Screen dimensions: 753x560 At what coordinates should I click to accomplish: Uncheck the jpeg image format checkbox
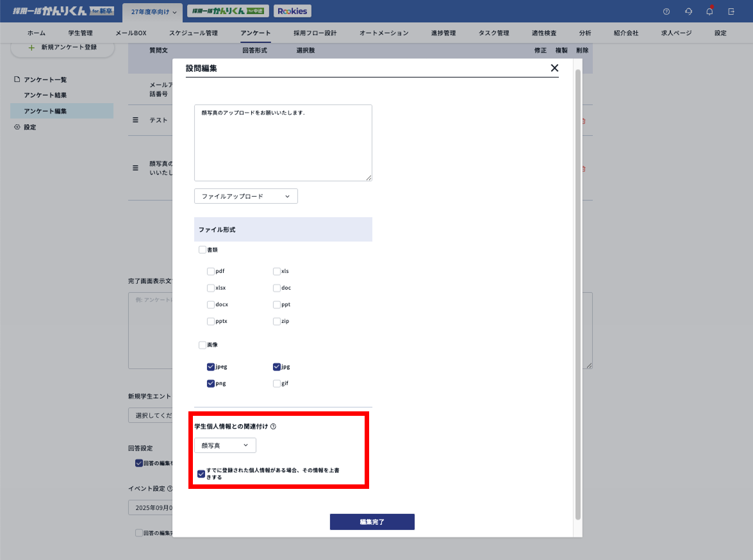[211, 367]
